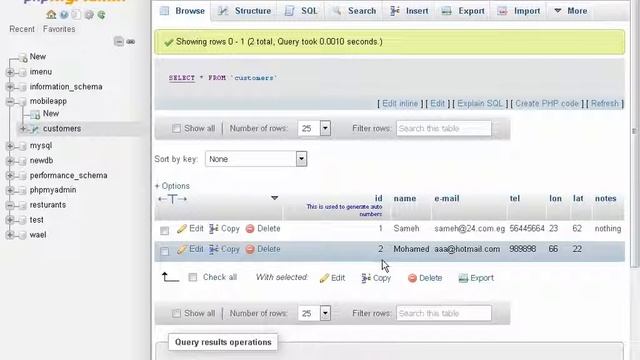The width and height of the screenshot is (640, 360).
Task: Open the SQL tab
Action: (301, 11)
